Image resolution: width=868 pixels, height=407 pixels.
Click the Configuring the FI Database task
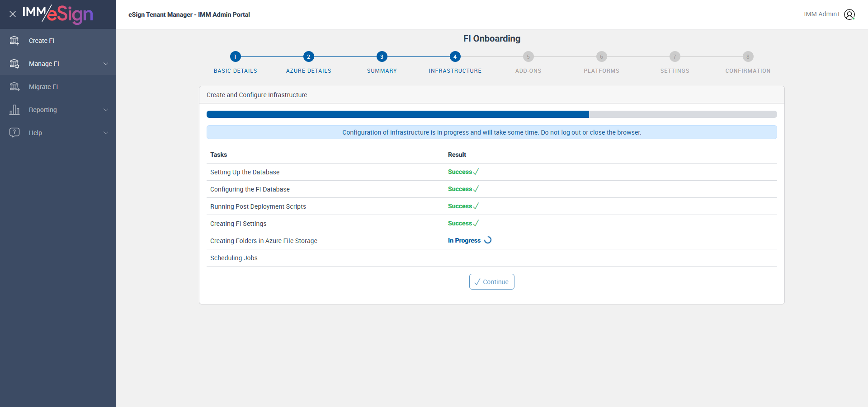point(250,189)
